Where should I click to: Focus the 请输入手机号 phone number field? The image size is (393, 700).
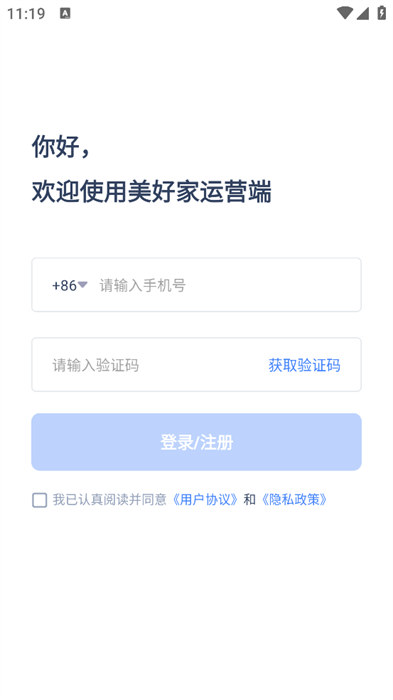click(228, 285)
